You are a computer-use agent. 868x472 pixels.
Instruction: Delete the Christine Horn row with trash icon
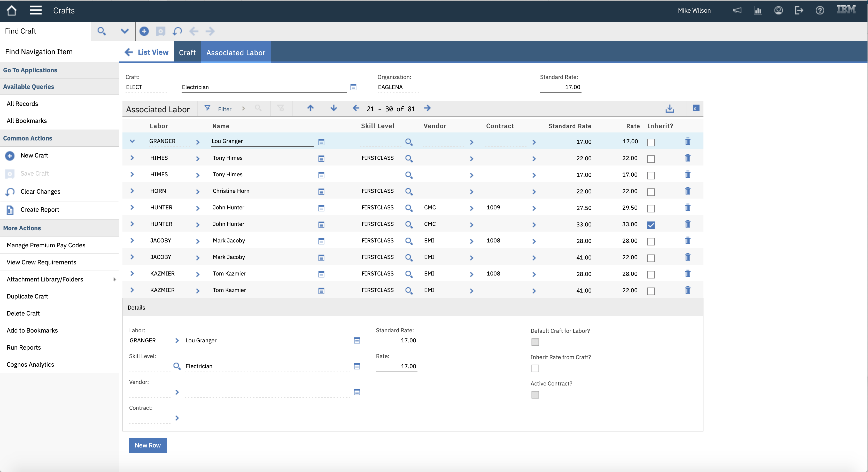687,191
